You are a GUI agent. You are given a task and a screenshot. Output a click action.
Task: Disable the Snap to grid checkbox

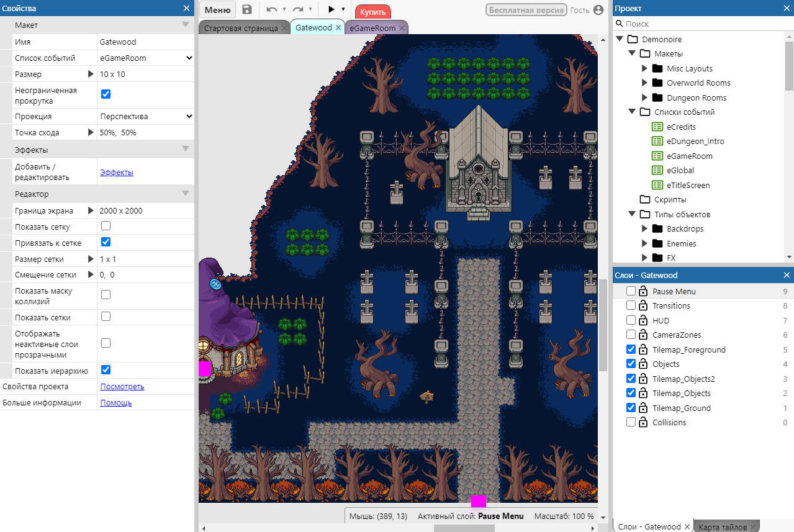coord(106,242)
